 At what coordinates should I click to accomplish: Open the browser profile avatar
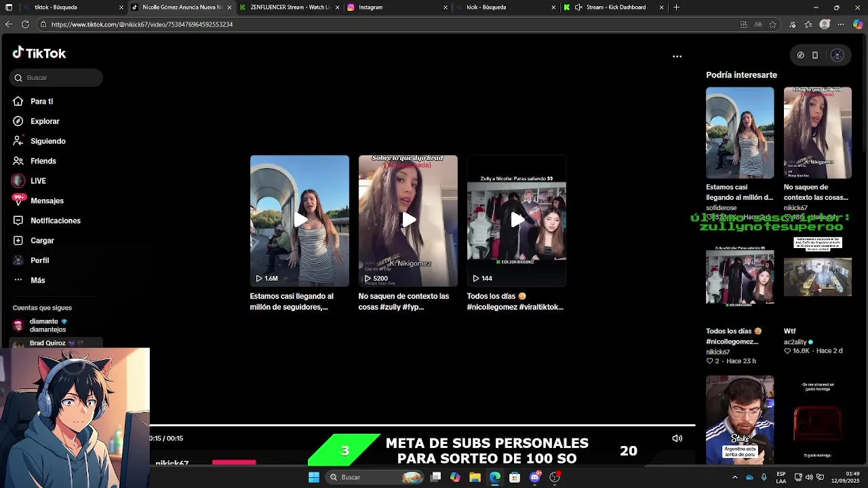[825, 24]
